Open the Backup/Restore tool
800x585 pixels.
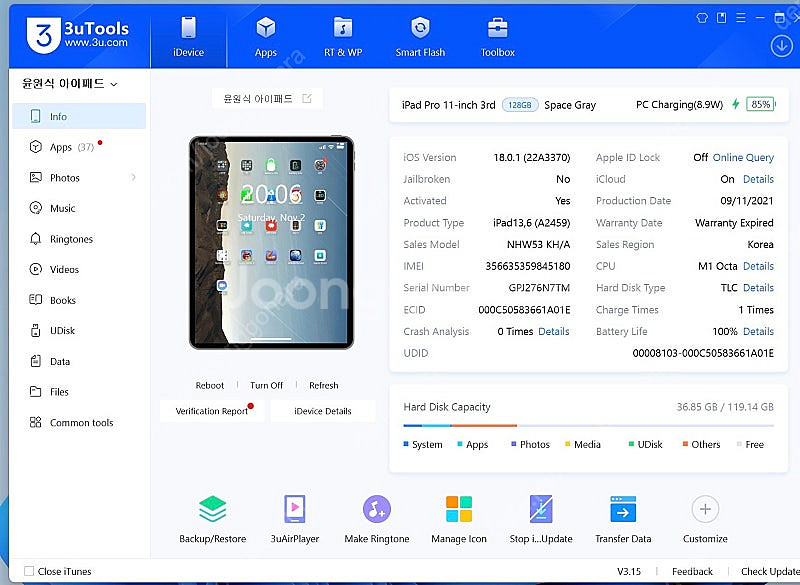[212, 519]
